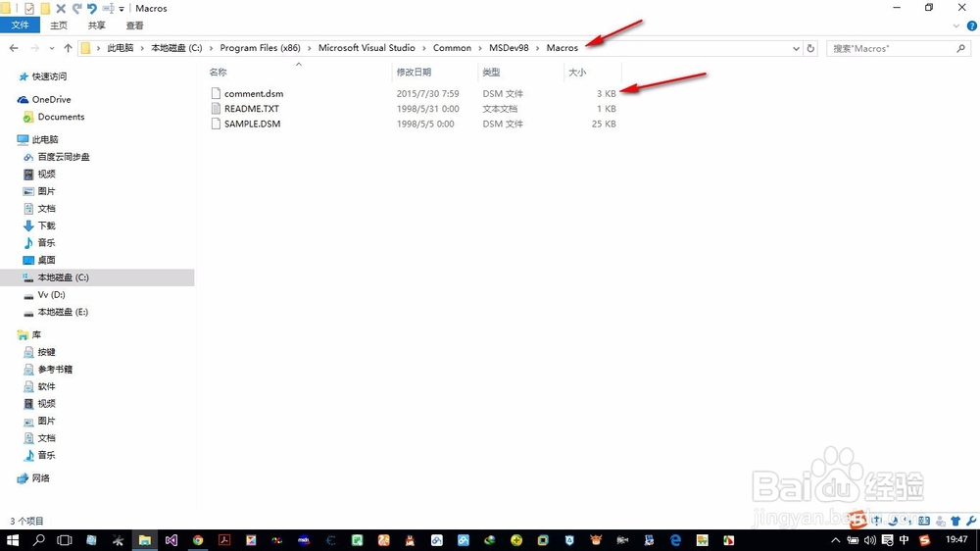
Task: Click 此电脑 in the address bar
Action: [x=121, y=48]
